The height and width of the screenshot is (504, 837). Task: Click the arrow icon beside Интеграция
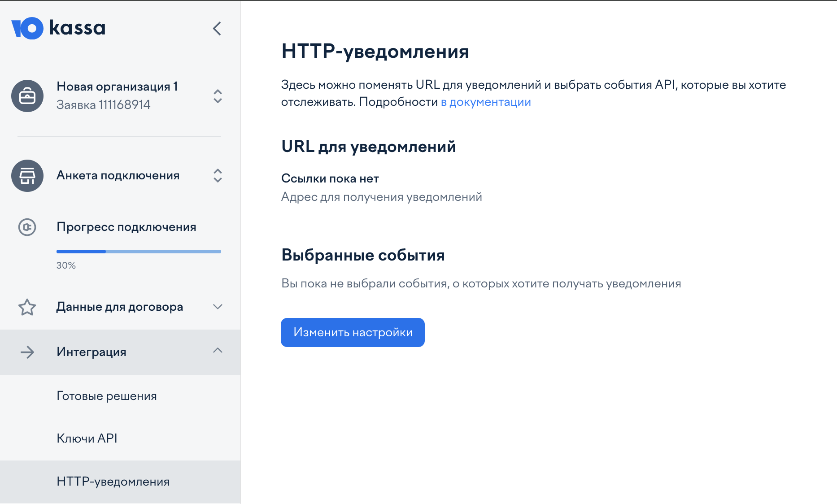27,352
